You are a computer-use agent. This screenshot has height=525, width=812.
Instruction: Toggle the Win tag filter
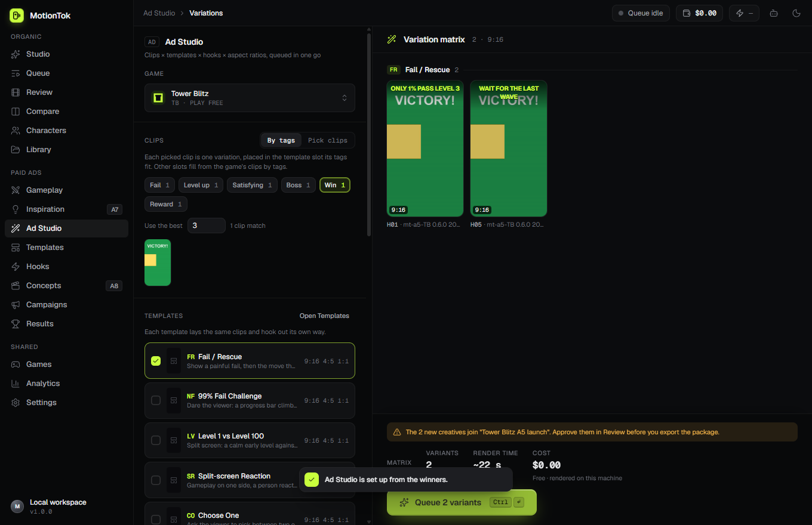point(335,185)
